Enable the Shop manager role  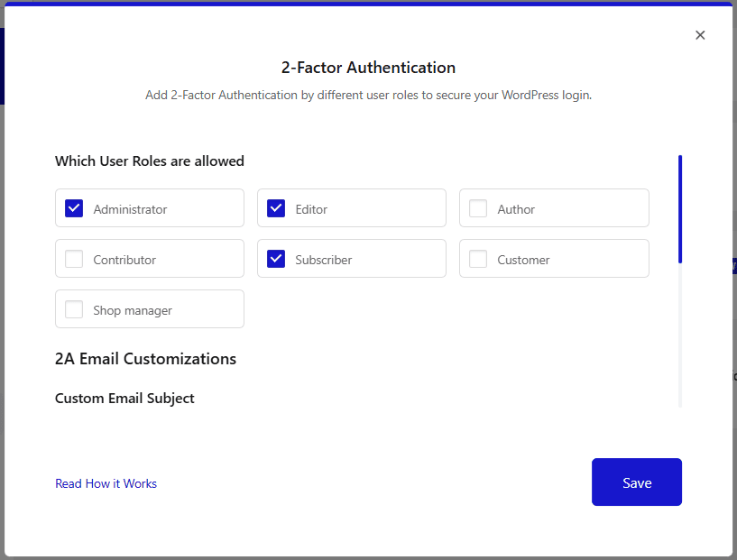click(x=73, y=309)
